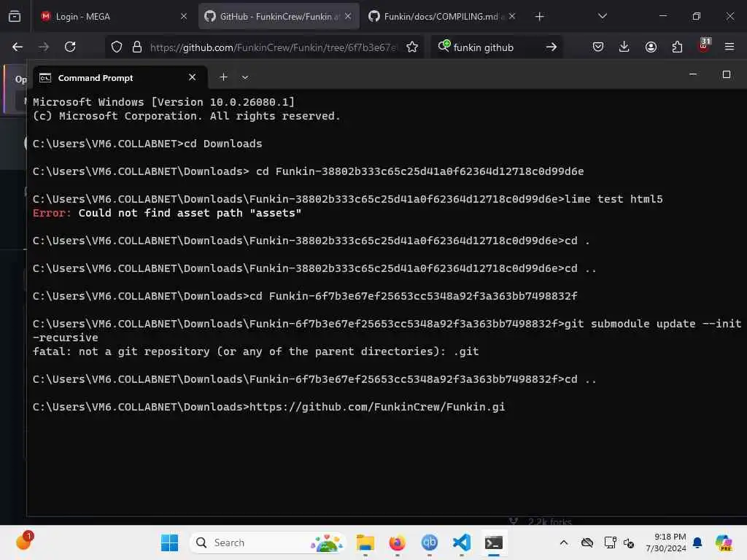Click the lime test html5 command text

[x=614, y=199]
